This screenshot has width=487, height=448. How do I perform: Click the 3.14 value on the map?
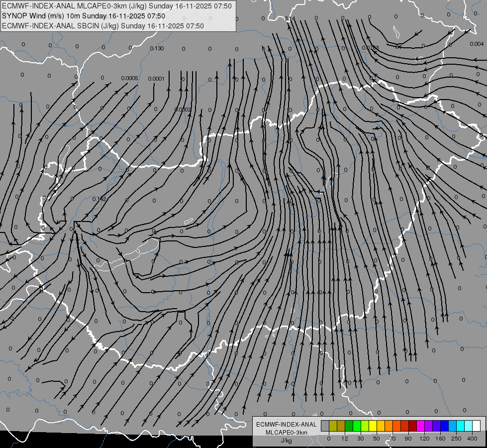click(x=290, y=18)
